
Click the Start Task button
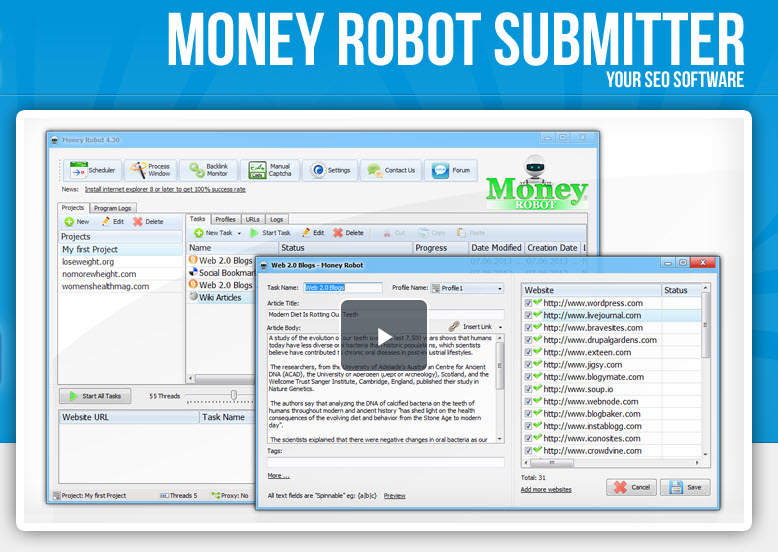click(270, 233)
